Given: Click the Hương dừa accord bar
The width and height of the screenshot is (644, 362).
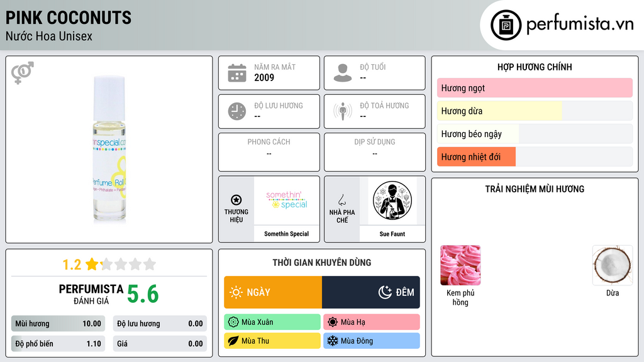Looking at the screenshot, I should tap(535, 111).
